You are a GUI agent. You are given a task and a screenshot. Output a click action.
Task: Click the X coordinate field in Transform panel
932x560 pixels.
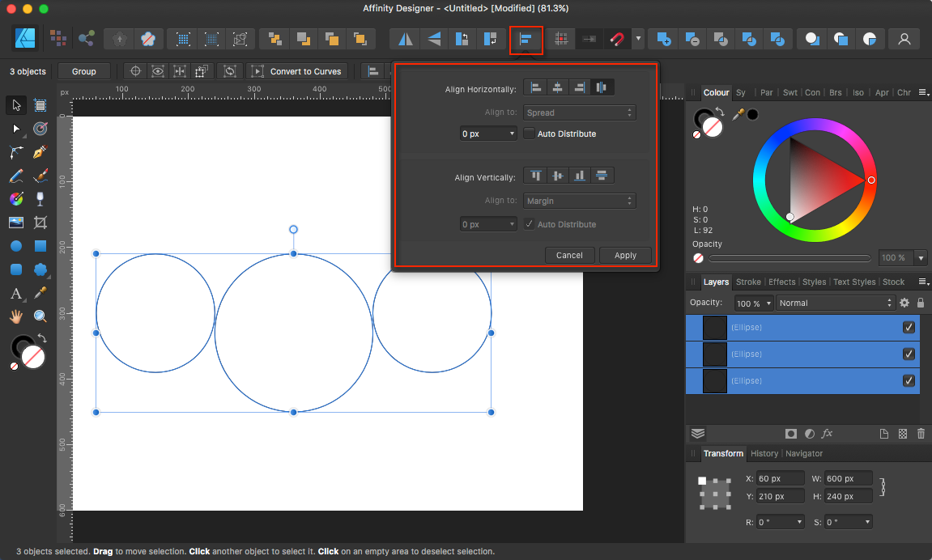[x=779, y=477]
